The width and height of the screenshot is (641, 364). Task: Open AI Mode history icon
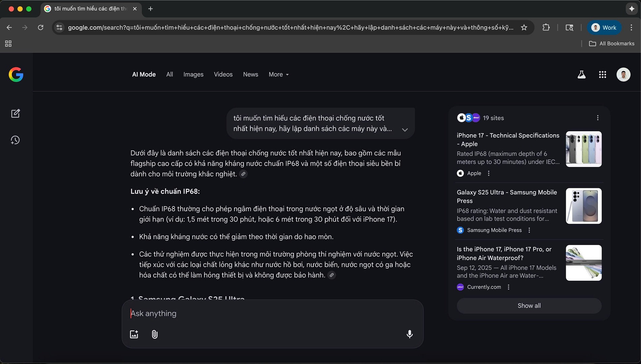16,140
